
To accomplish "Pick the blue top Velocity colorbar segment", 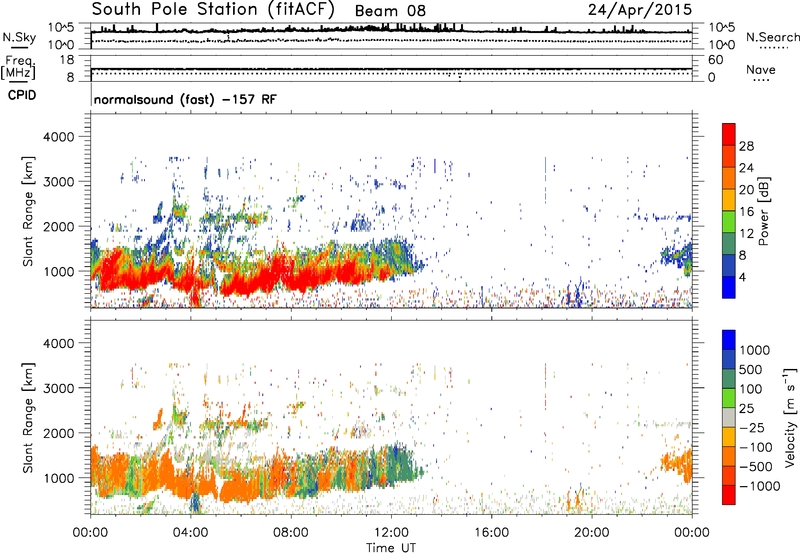I will tap(729, 340).
